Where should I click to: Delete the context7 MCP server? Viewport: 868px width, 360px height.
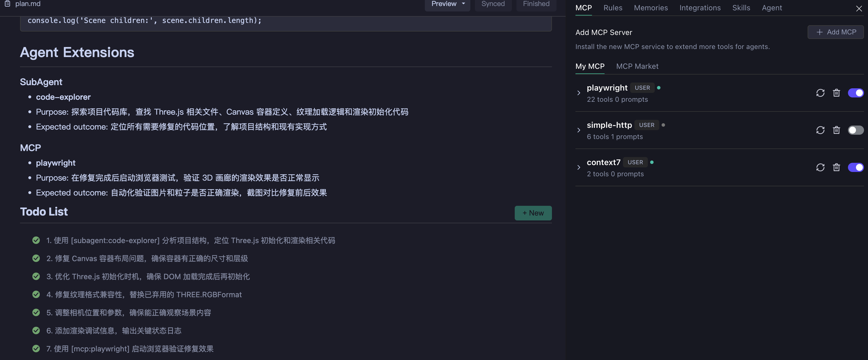point(837,167)
